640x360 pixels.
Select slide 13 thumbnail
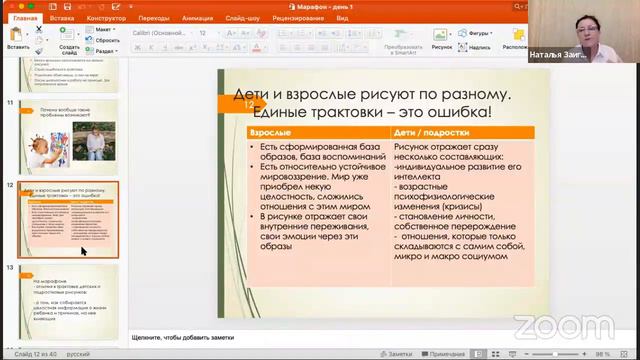[68, 302]
